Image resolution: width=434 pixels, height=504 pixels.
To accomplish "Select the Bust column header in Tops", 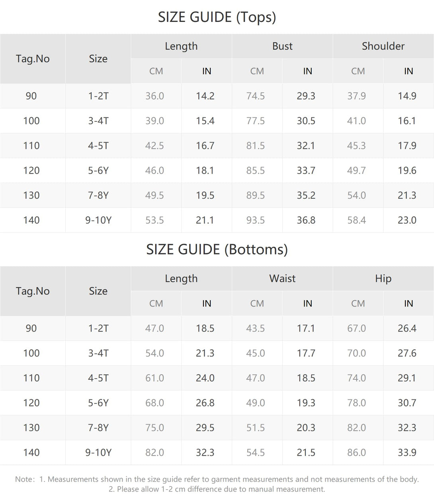I will point(282,46).
